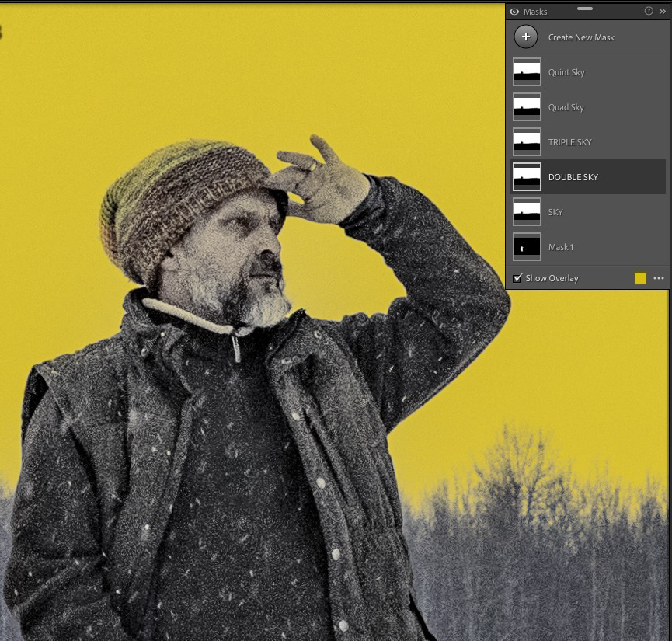
Task: Click the DOUBLE SKY label
Action: 573,177
